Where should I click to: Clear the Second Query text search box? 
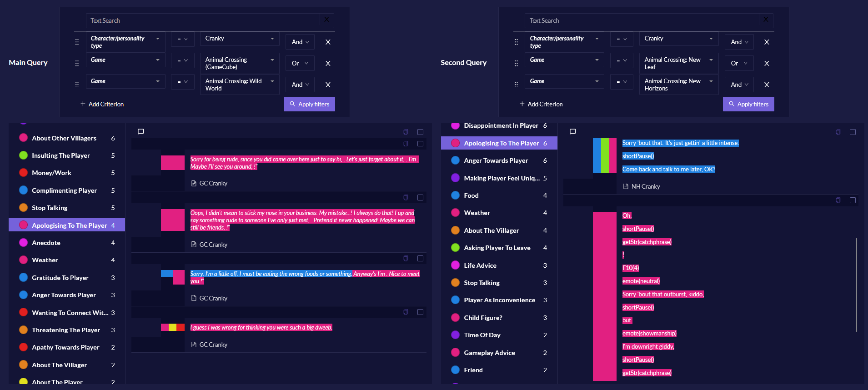[x=766, y=20]
